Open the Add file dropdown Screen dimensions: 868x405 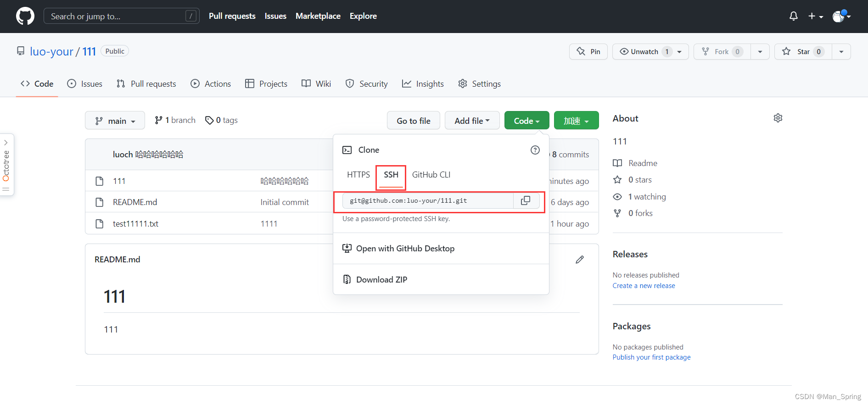tap(472, 121)
